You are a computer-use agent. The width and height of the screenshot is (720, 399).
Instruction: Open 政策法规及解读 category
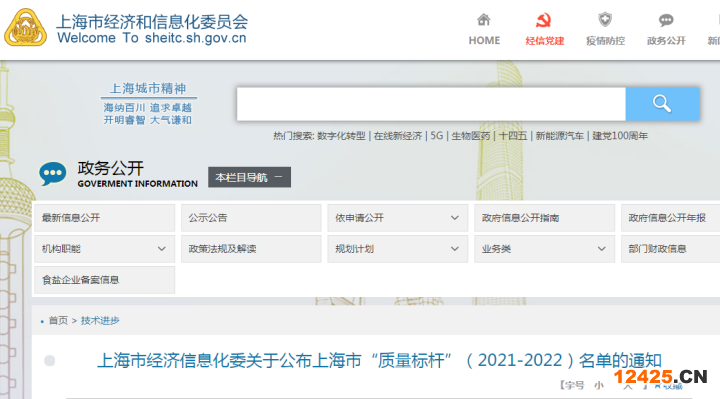[251, 249]
